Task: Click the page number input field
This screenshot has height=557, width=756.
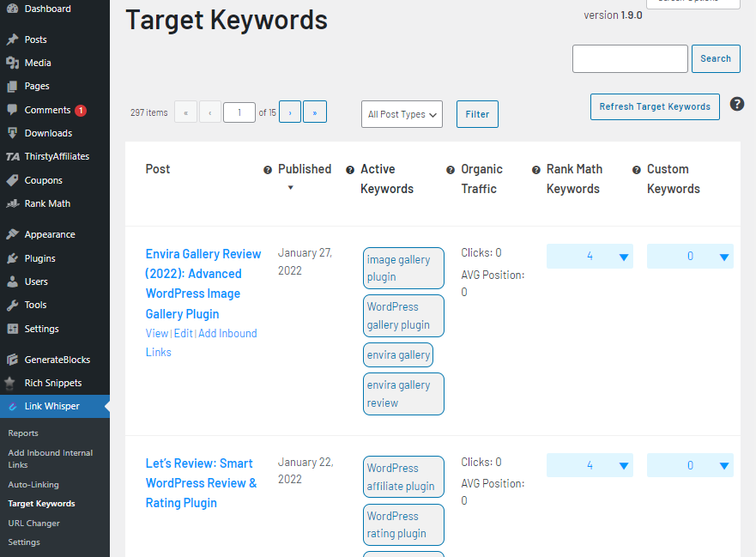Action: [239, 112]
